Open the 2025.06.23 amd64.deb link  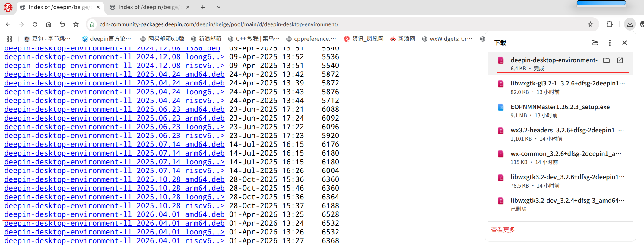pyautogui.click(x=114, y=109)
